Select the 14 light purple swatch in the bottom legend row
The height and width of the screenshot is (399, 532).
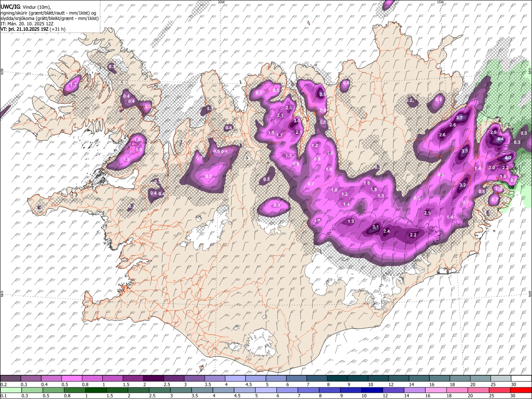(x=414, y=390)
